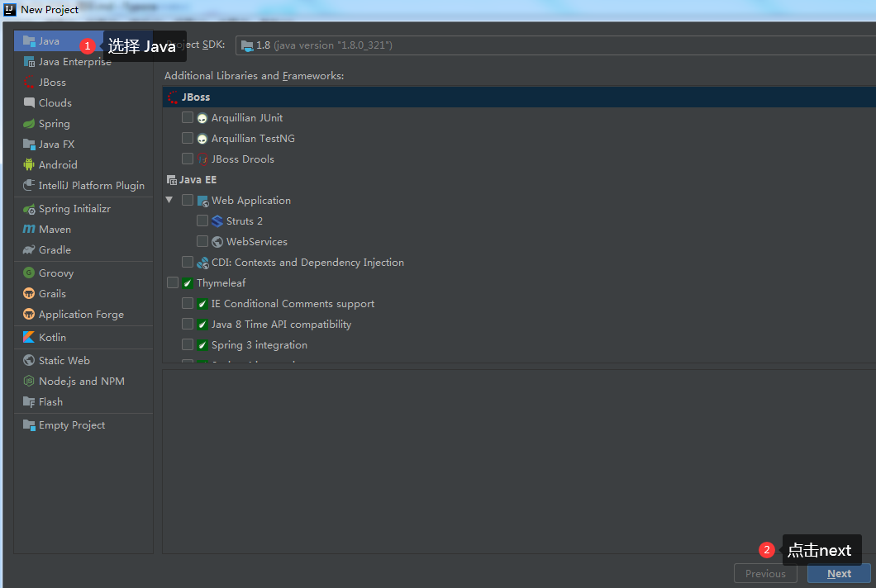
Task: Select the Maven icon
Action: tap(29, 230)
